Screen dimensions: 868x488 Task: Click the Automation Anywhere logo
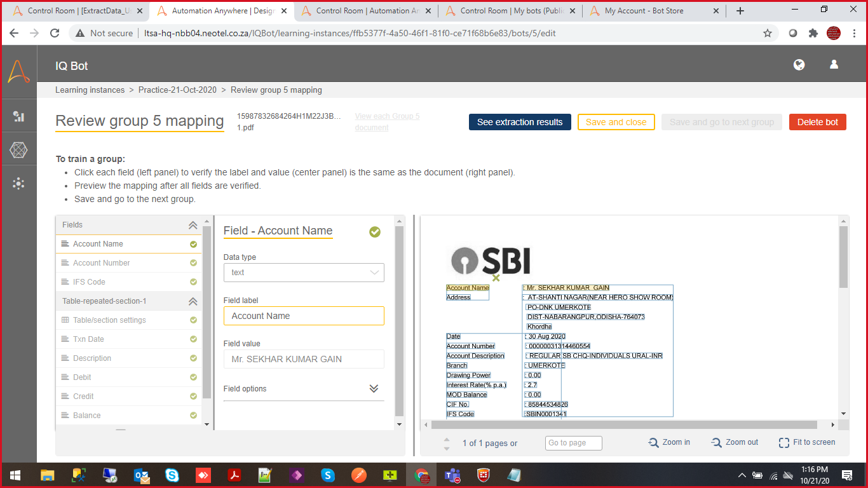[18, 71]
